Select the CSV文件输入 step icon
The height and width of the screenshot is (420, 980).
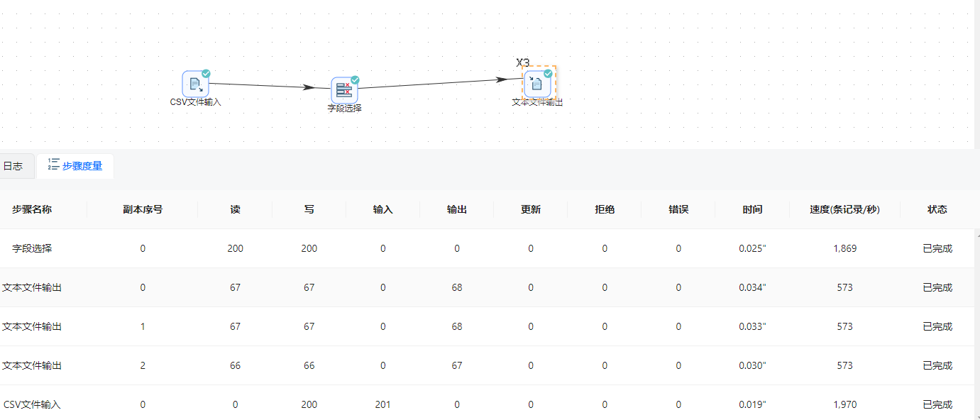pos(194,84)
